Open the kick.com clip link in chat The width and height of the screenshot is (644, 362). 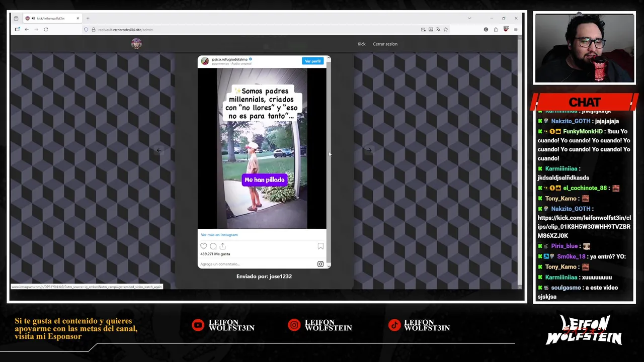584,227
